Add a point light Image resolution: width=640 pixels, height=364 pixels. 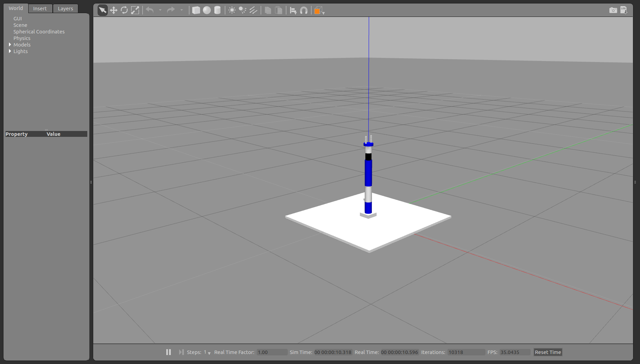(x=232, y=10)
